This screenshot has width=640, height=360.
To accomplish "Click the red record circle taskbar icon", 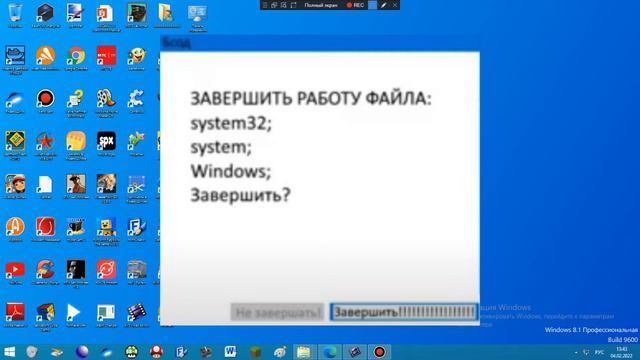I will tap(379, 352).
